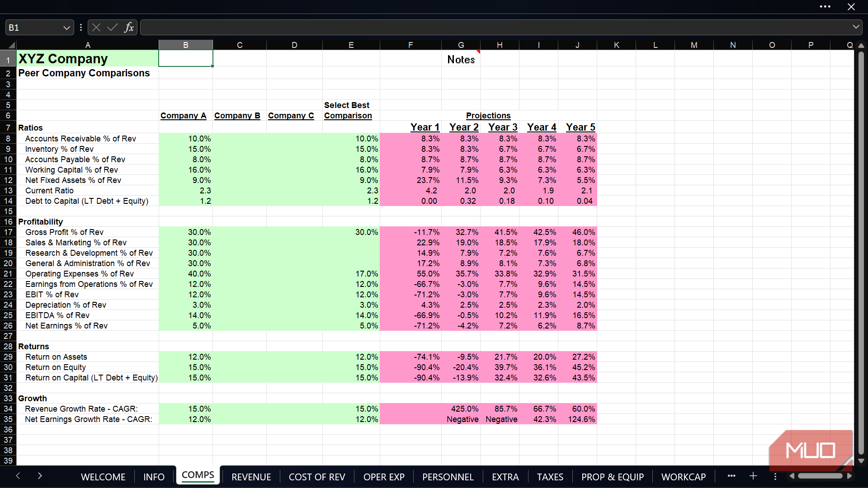868x488 pixels.
Task: Click the horizontal scrollbar right arrow
Action: click(x=849, y=476)
